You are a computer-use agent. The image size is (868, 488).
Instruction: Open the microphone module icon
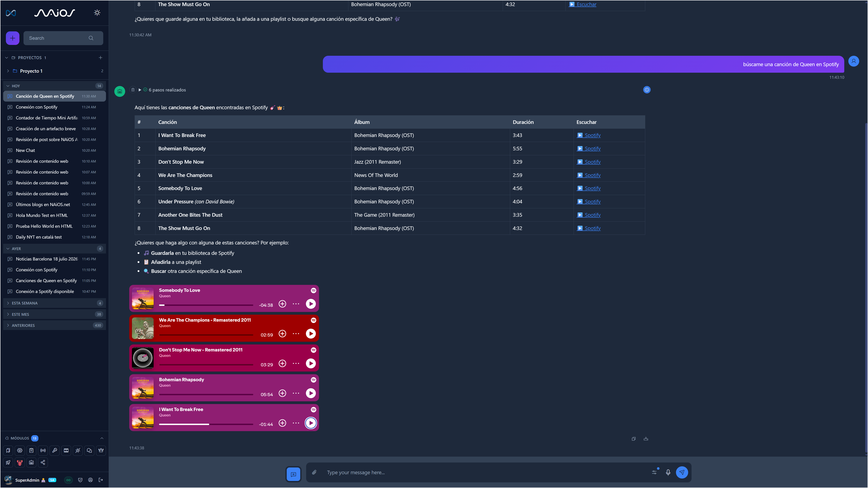[x=55, y=450]
